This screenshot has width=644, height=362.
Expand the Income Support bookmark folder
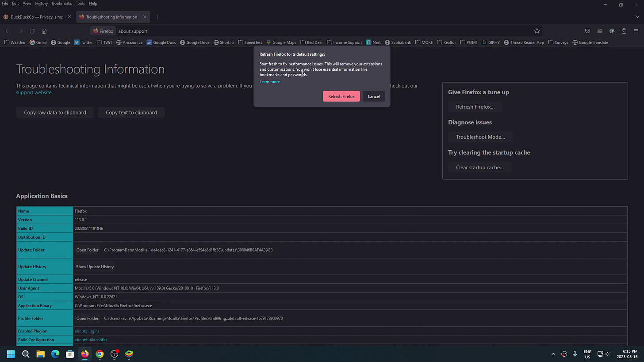pos(344,42)
